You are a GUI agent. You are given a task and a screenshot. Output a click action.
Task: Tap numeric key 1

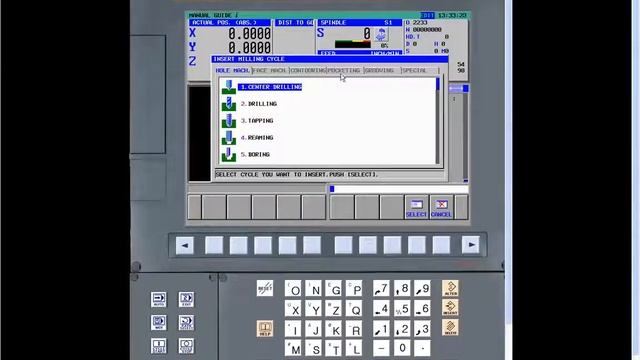coord(381,329)
